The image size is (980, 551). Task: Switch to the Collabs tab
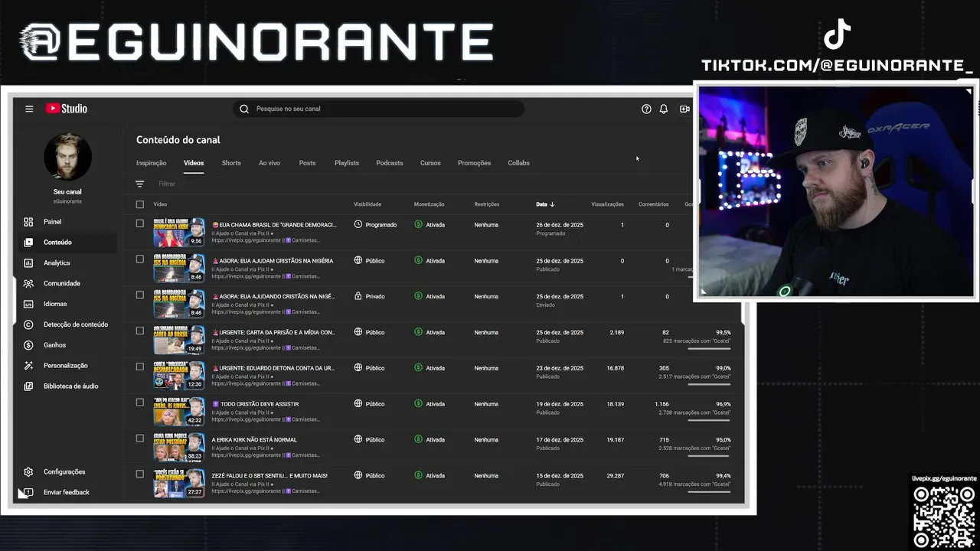[518, 163]
